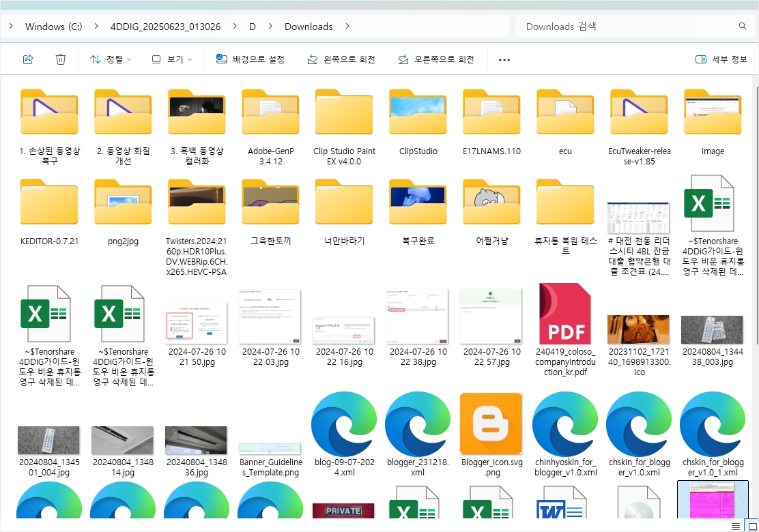Select 20240804_134438_003.jpg thumbnail
The height and width of the screenshot is (532, 759).
(712, 329)
